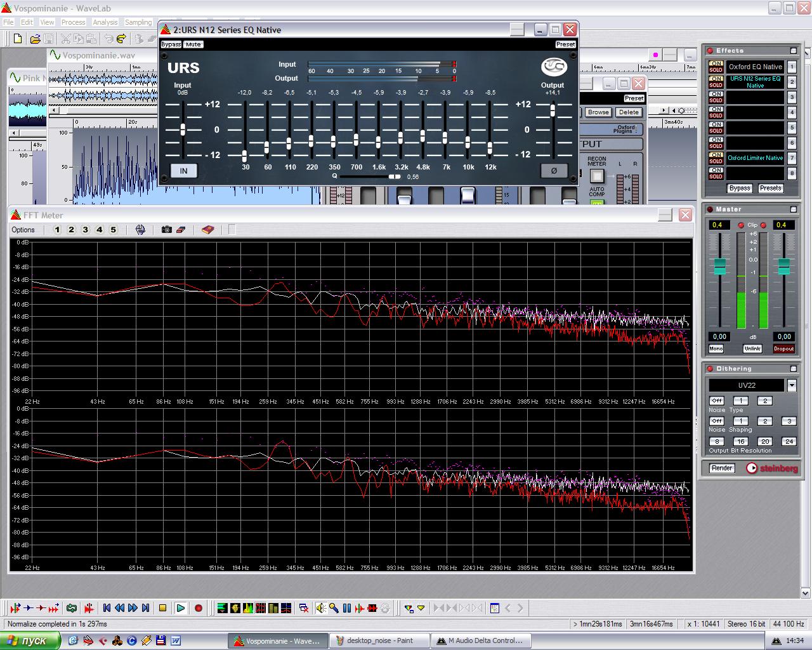Click the eraser icon in FFT Meter
Screen dimensions: 812x650
[181, 230]
